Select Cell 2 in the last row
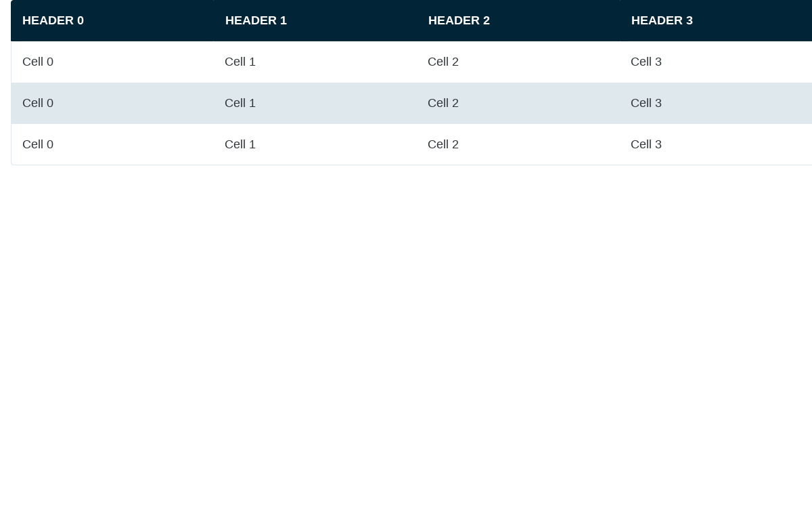The height and width of the screenshot is (508, 812). [x=443, y=144]
